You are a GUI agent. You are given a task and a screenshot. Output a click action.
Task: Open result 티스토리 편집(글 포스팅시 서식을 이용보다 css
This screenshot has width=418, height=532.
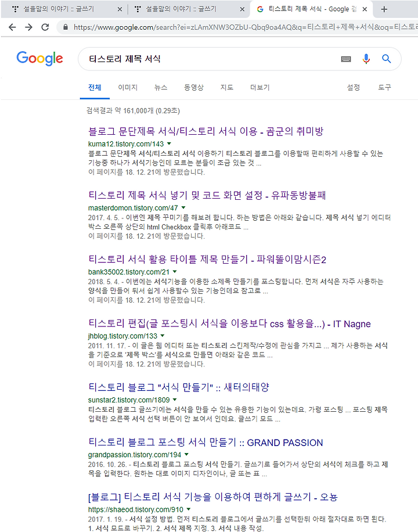pos(229,323)
